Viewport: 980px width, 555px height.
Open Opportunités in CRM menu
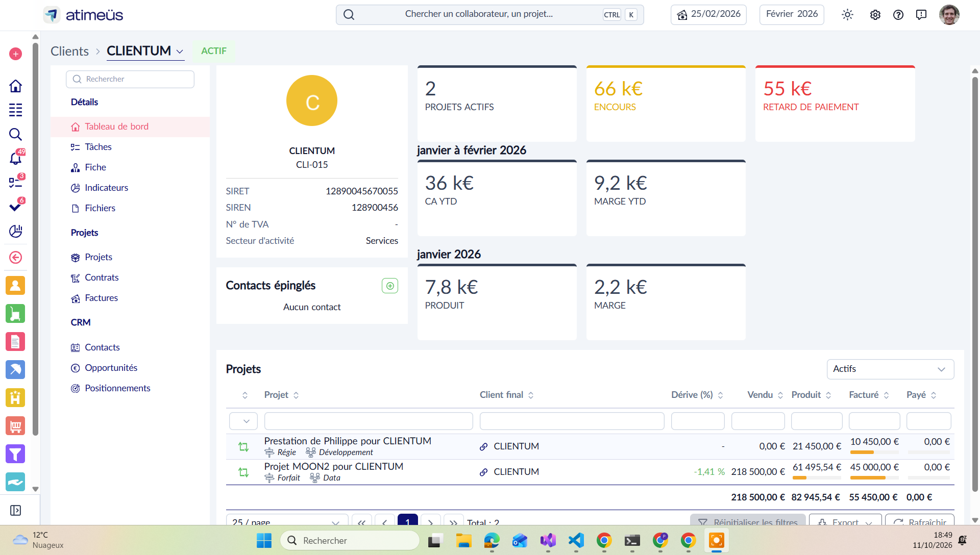click(x=111, y=368)
